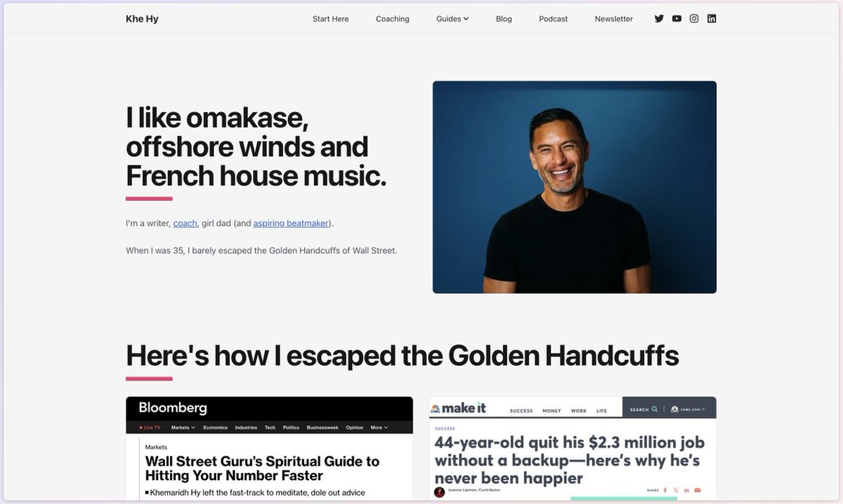The image size is (843, 504).
Task: Navigate to the Blog
Action: [504, 19]
